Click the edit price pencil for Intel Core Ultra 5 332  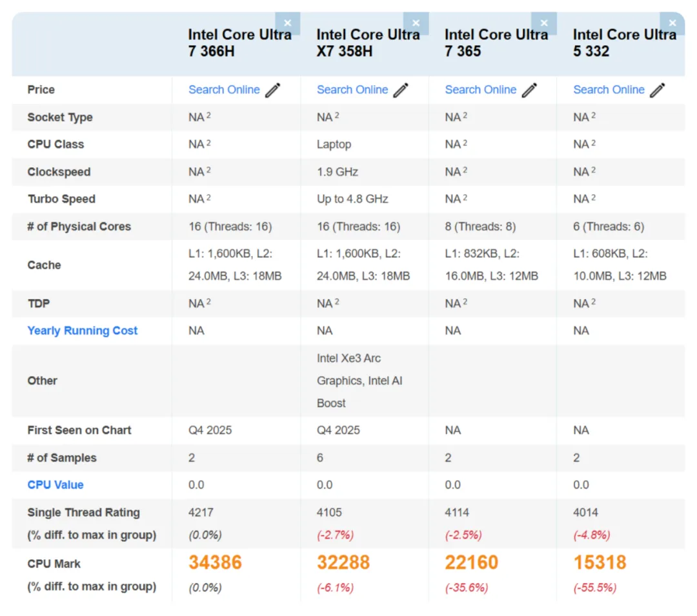tap(658, 90)
